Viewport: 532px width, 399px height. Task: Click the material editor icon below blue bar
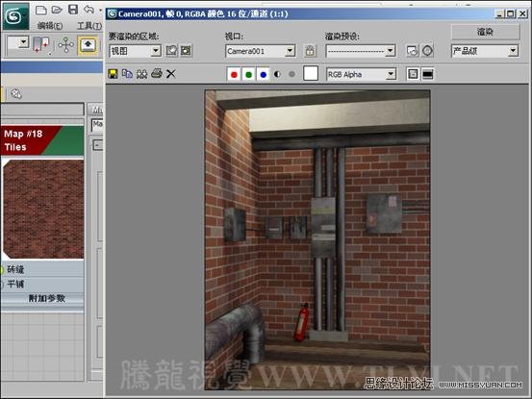click(16, 94)
